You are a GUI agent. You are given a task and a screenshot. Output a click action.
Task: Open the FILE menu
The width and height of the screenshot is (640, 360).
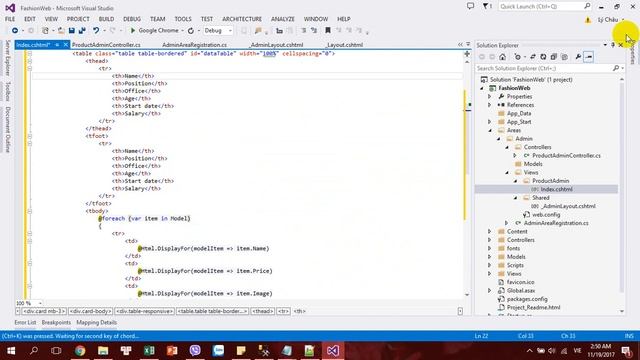click(10, 19)
